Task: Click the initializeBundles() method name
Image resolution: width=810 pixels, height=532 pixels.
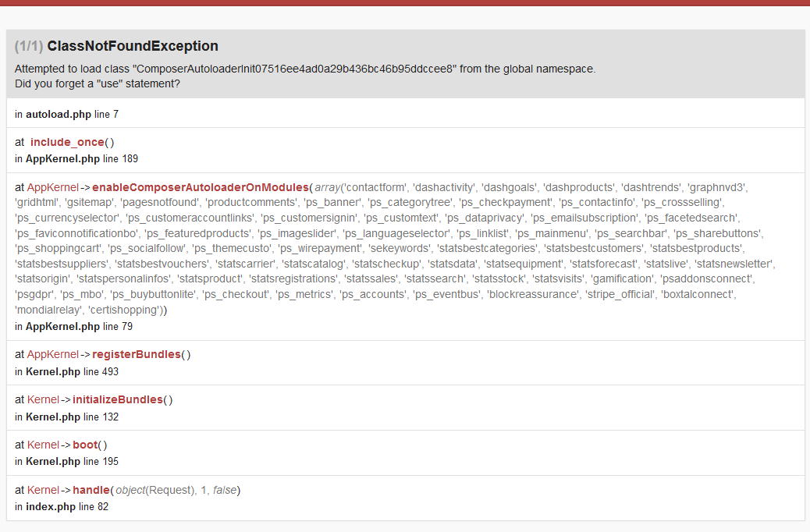Action: (118, 399)
